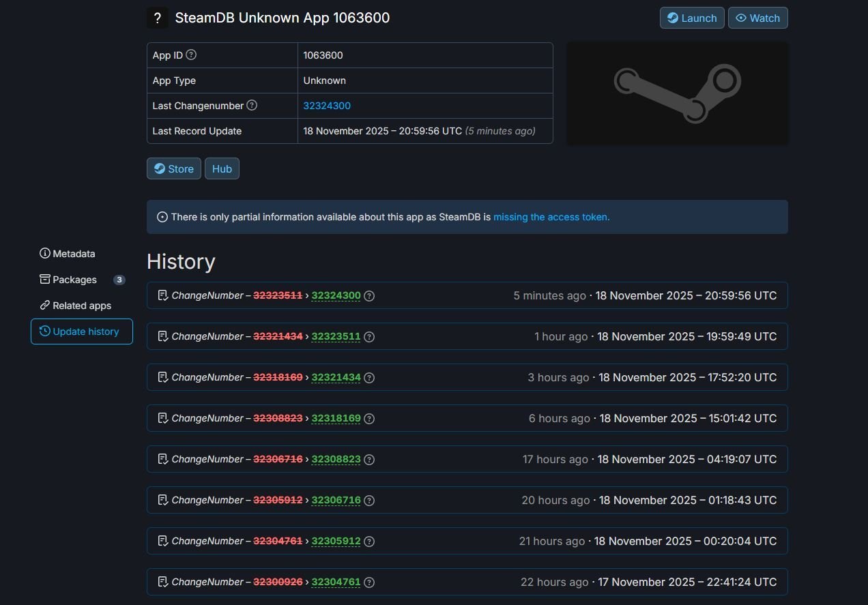The height and width of the screenshot is (605, 868).
Task: Click the Steam icon inside the Store button
Action: pos(159,168)
